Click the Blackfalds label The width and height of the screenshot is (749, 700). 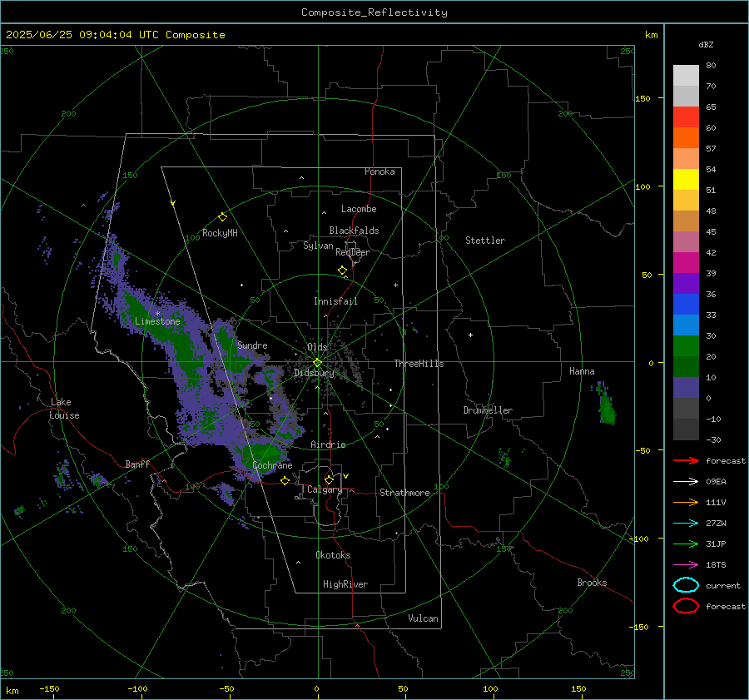(354, 231)
